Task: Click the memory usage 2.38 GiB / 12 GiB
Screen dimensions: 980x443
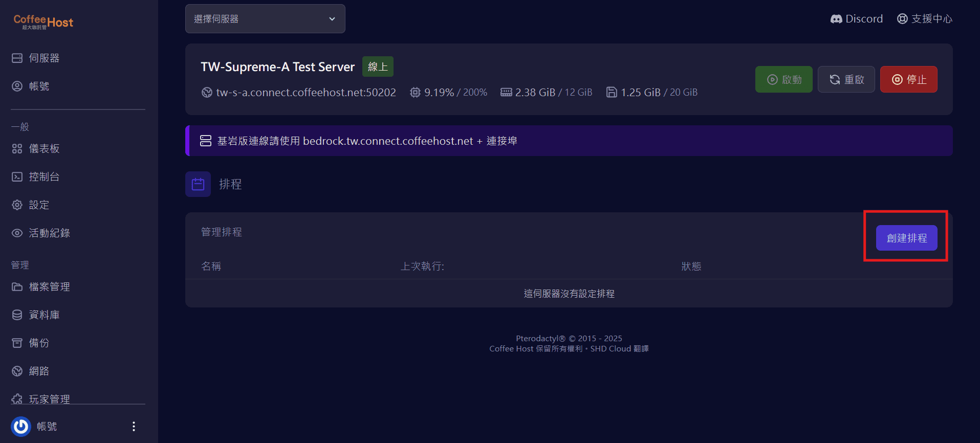Action: coord(554,93)
